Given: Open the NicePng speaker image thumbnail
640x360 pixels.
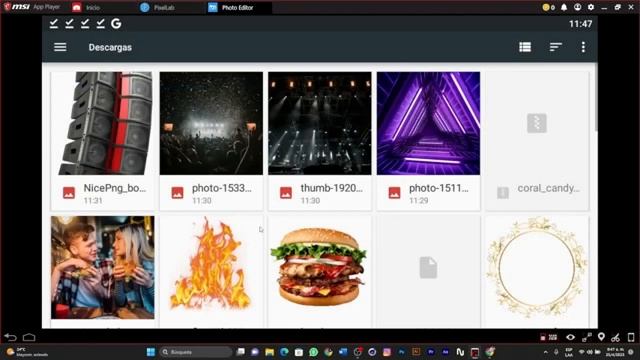Looking at the screenshot, I should [102, 123].
